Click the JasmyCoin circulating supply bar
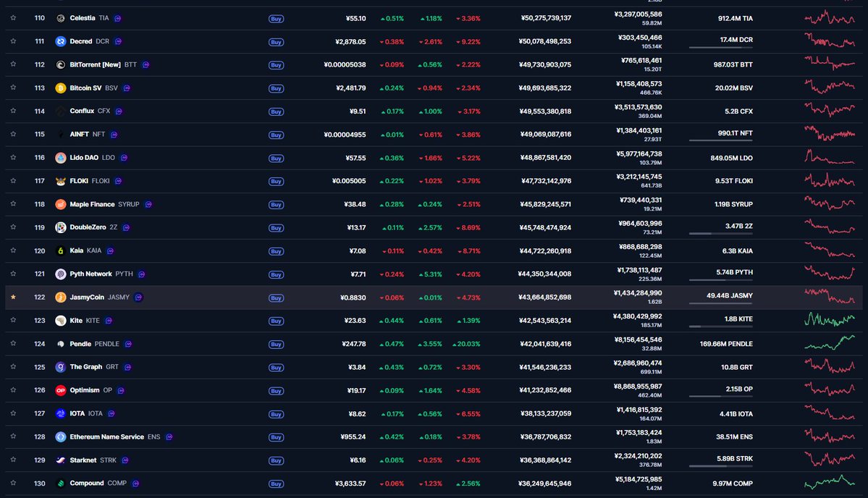The width and height of the screenshot is (868, 498). [x=721, y=303]
